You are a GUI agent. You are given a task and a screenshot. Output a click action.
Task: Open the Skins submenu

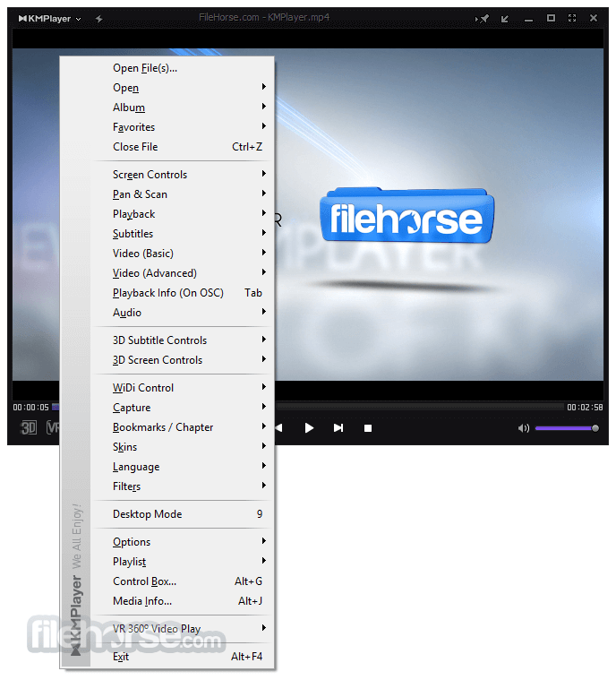click(x=183, y=447)
